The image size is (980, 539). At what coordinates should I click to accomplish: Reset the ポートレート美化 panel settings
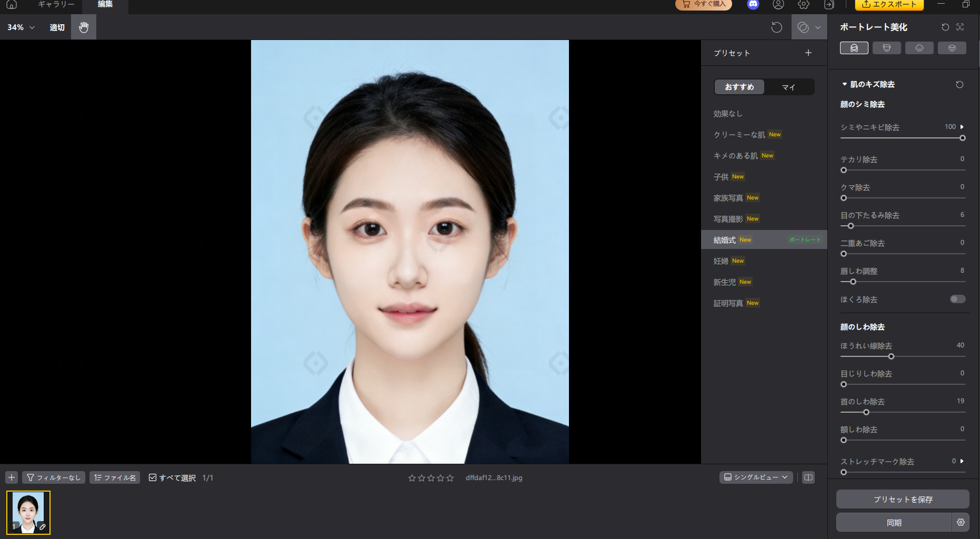(x=945, y=27)
